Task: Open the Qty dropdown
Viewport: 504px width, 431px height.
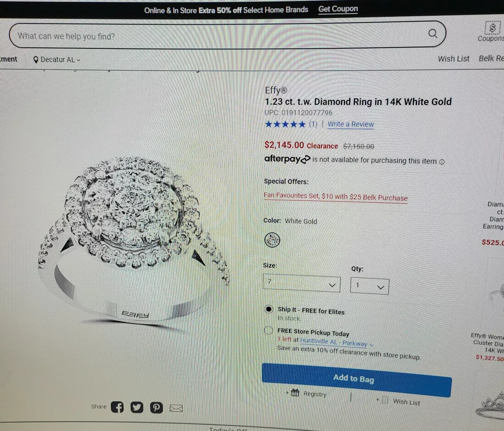Action: 370,286
